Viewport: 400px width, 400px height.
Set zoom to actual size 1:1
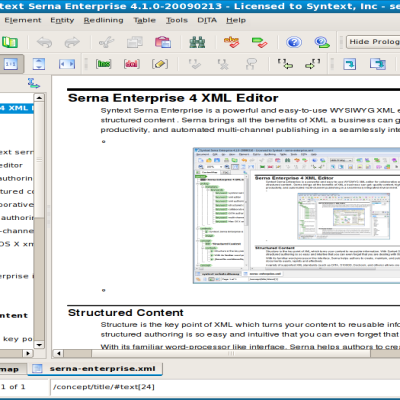click(x=11, y=64)
